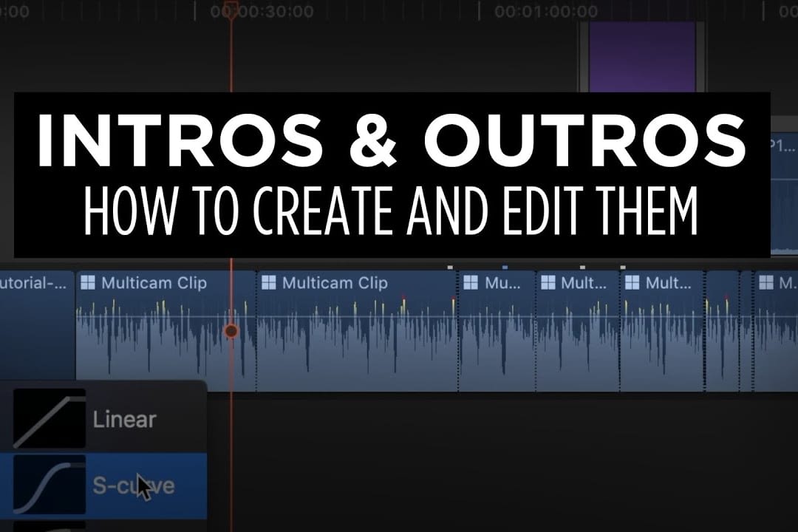Select the narrow unlabeled clip before the "M..." clip
This screenshot has width=798, height=532.
click(x=723, y=332)
